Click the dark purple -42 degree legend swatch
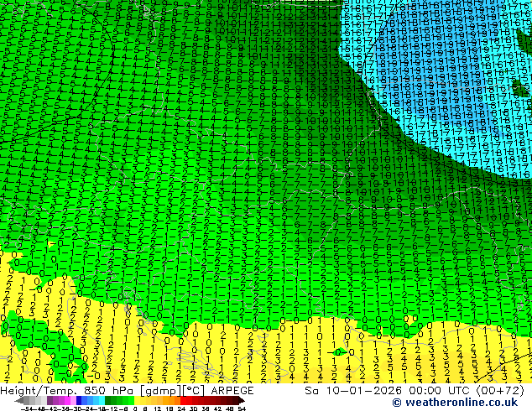Viewport: 532px width, 411px height. (x=50, y=400)
